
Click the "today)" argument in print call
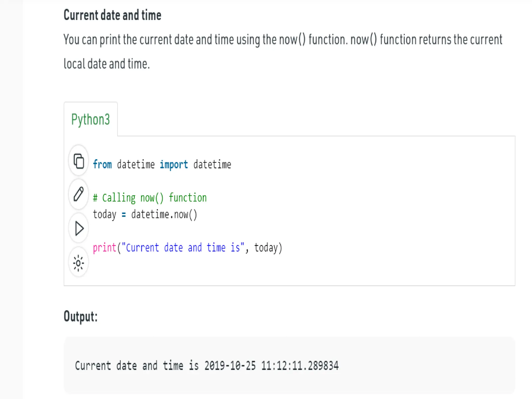pos(268,248)
